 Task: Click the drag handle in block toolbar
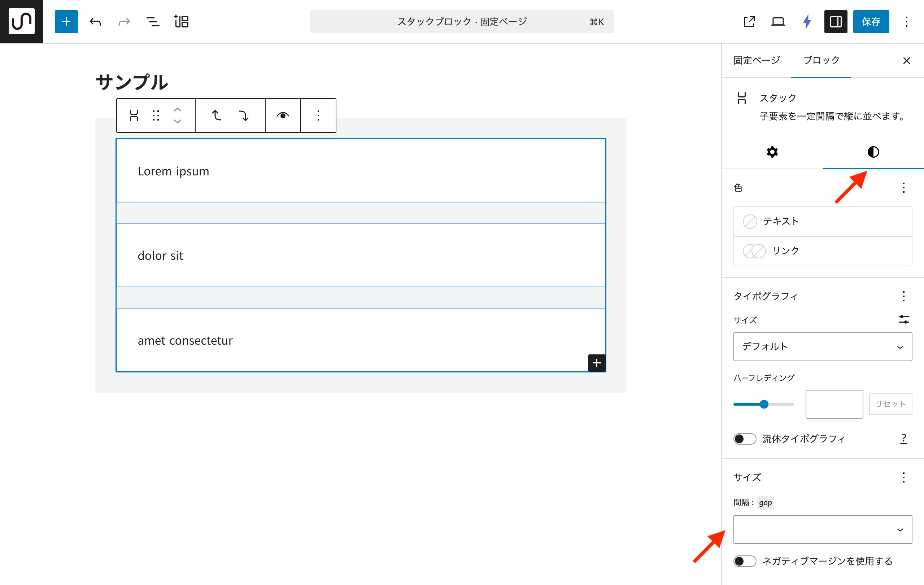[x=156, y=115]
